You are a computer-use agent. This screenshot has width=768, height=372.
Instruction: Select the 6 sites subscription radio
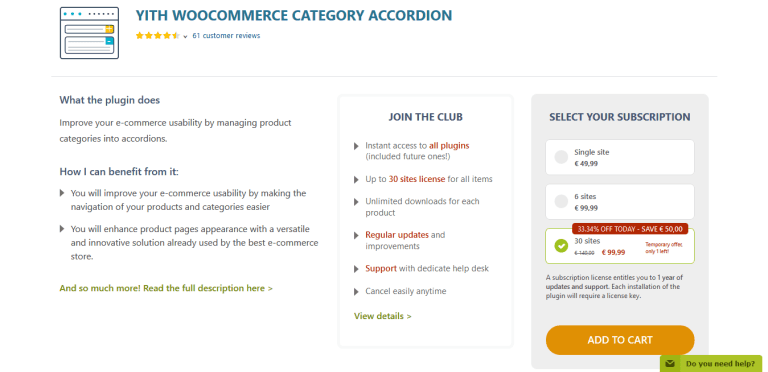pos(561,201)
